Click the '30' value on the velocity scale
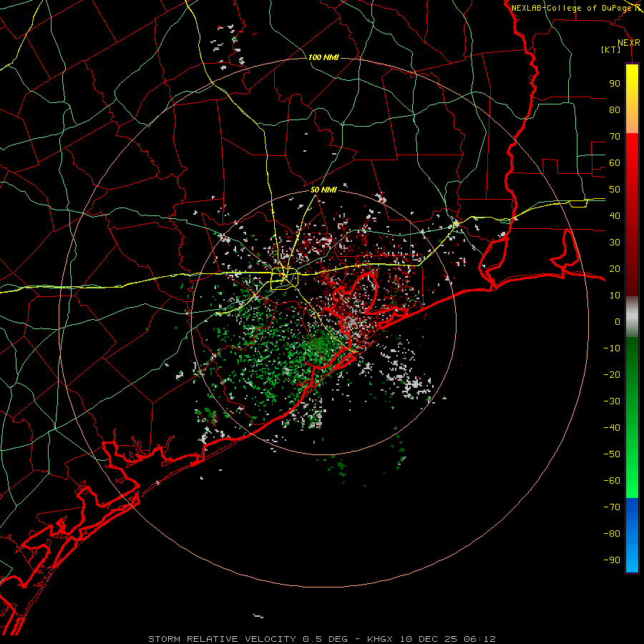 coord(615,243)
